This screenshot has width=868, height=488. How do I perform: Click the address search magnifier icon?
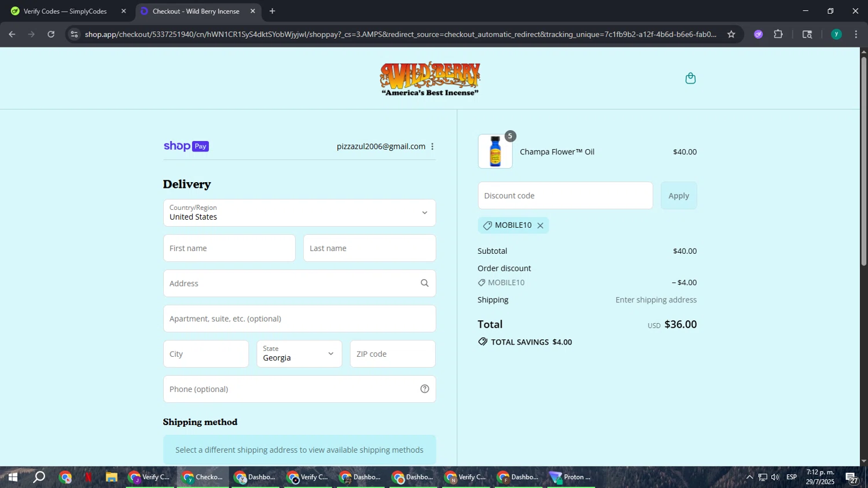pyautogui.click(x=425, y=283)
